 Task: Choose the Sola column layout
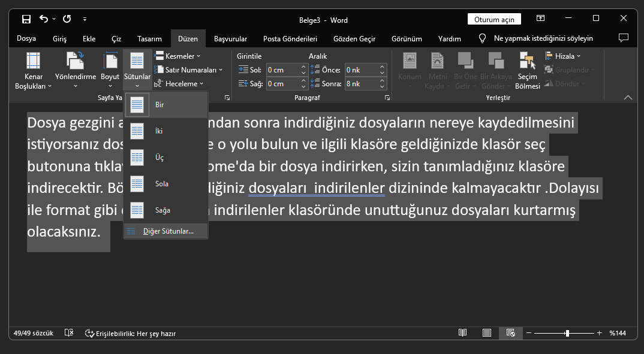click(166, 184)
